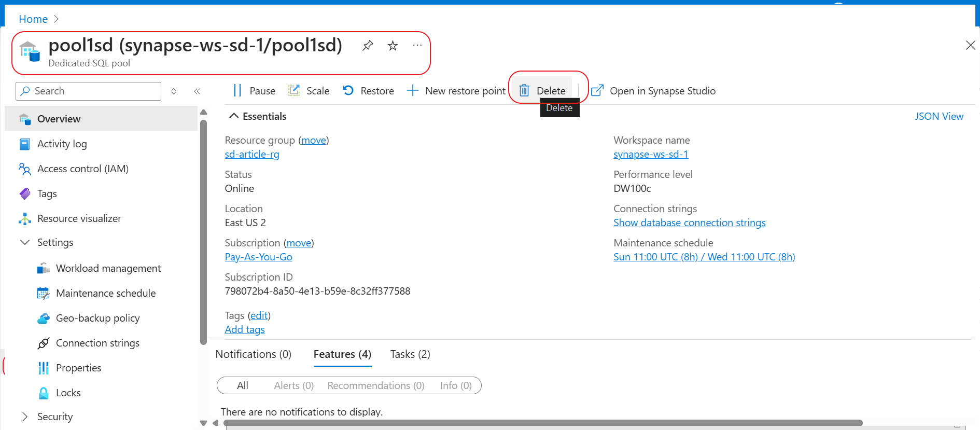Image resolution: width=980 pixels, height=430 pixels.
Task: Click the Scale toolbar icon
Action: 294,91
